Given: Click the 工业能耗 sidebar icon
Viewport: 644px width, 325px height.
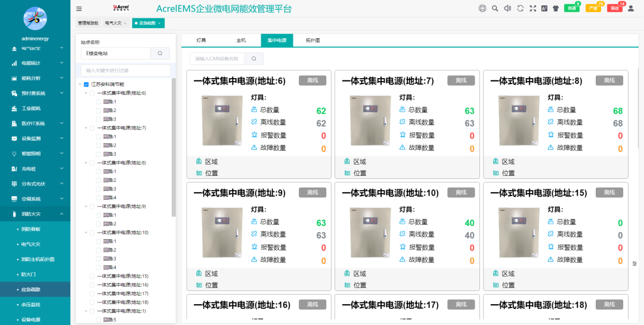Looking at the screenshot, I should pyautogui.click(x=14, y=109).
